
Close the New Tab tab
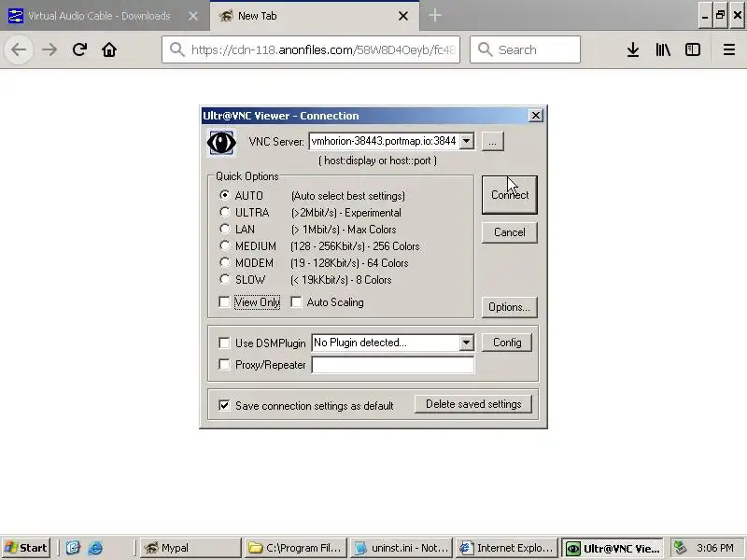(x=403, y=16)
